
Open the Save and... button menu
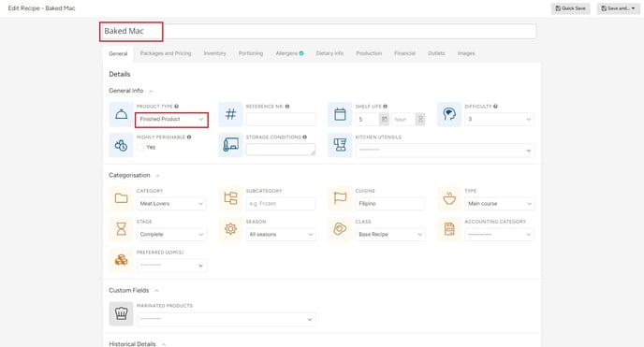point(618,8)
